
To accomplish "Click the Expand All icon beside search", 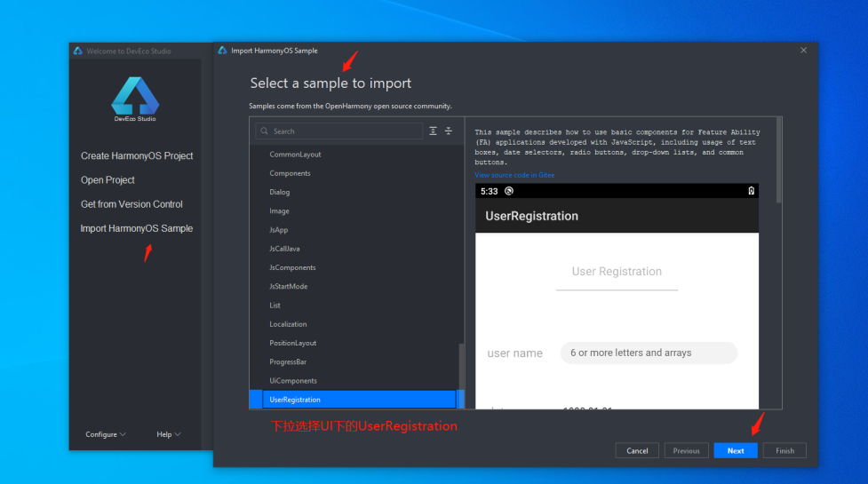I will coord(434,131).
